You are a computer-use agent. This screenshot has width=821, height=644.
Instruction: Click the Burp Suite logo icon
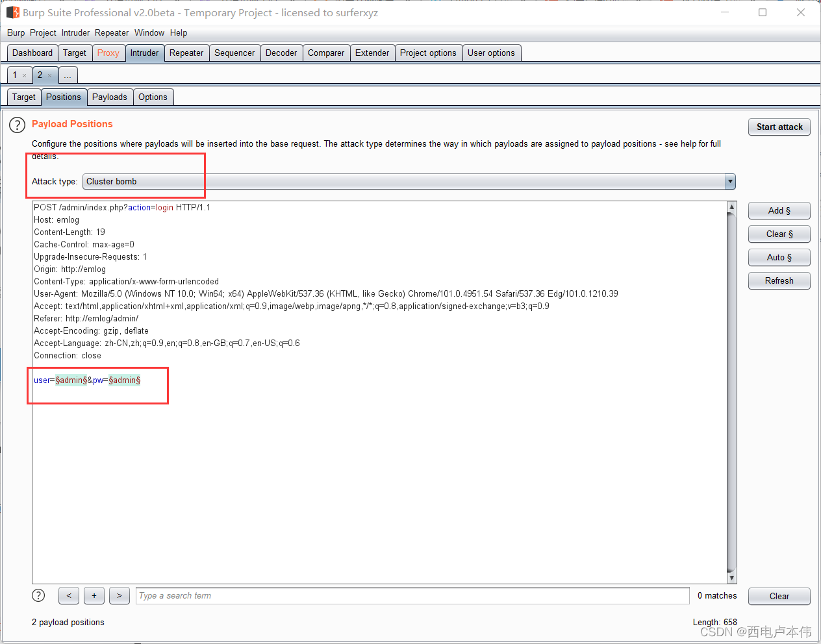pos(12,12)
